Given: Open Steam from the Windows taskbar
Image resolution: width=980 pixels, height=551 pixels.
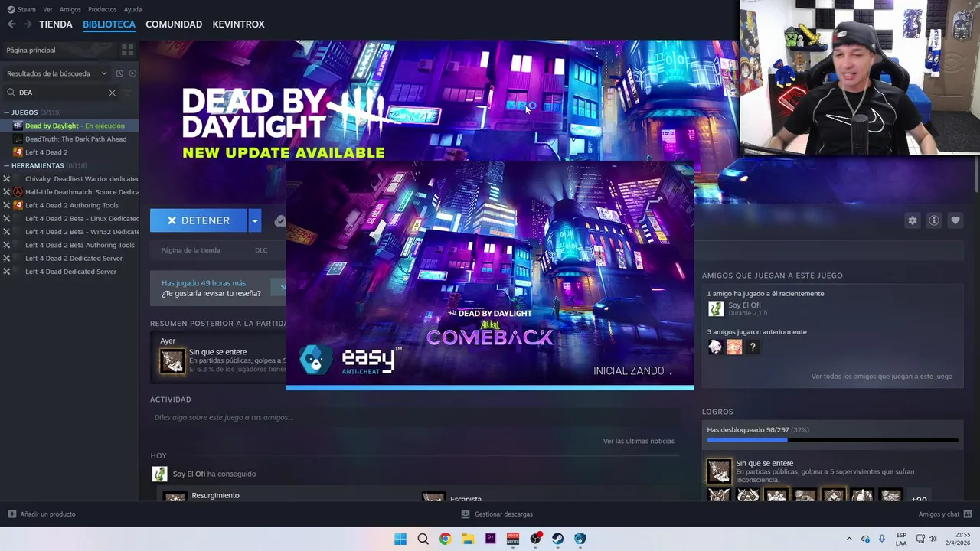Looking at the screenshot, I should (x=557, y=539).
